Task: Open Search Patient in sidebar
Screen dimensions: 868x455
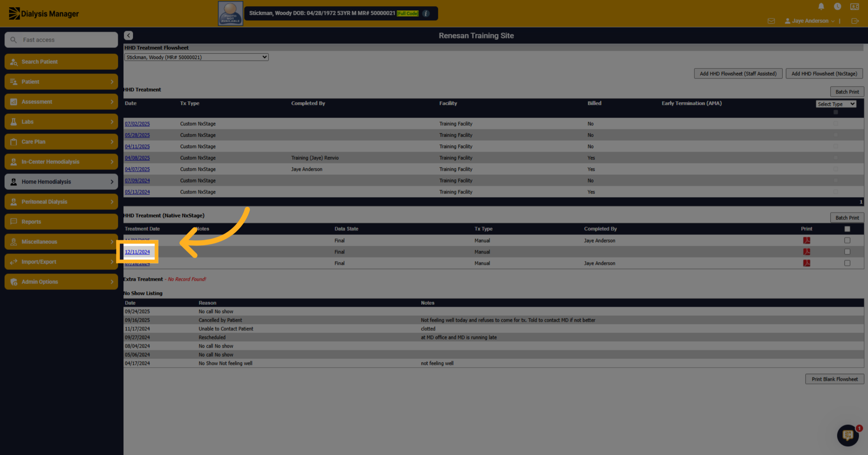Action: (x=61, y=62)
